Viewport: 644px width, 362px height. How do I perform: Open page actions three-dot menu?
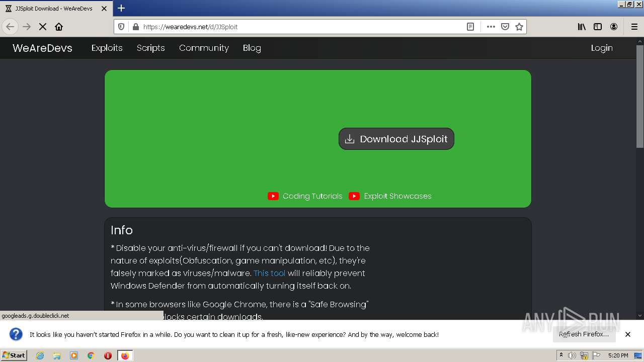click(491, 27)
